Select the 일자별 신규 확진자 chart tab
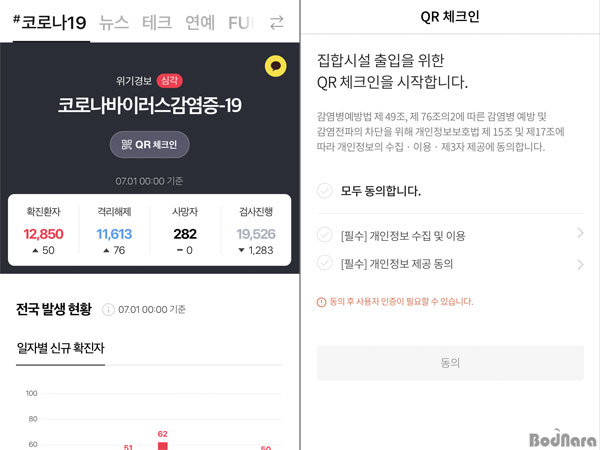Viewport: 600px width, 450px height. [60, 348]
